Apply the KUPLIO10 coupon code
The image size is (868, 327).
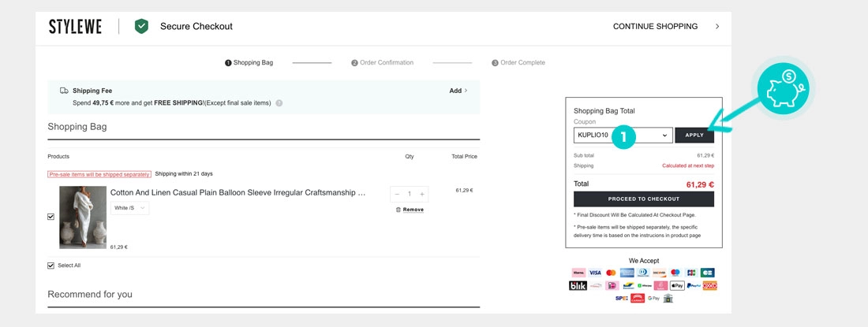(694, 136)
